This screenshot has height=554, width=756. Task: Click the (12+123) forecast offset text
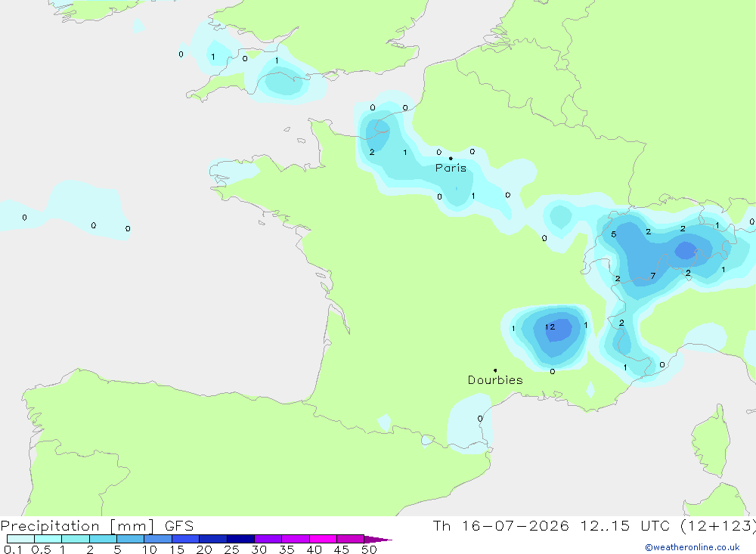pos(718,526)
